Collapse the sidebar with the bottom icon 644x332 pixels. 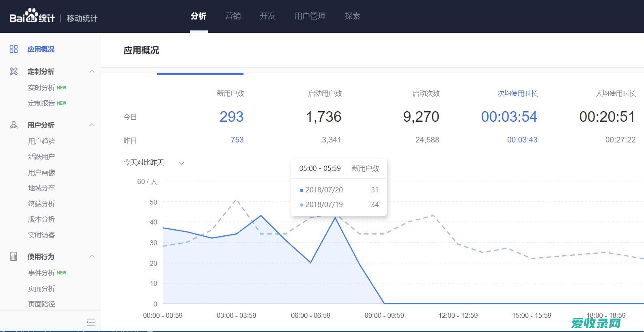[x=90, y=322]
